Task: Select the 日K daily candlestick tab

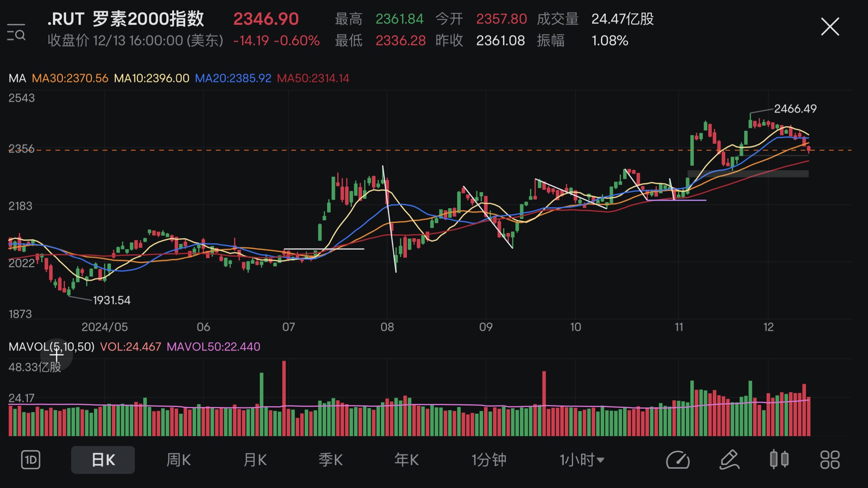Action: click(103, 460)
